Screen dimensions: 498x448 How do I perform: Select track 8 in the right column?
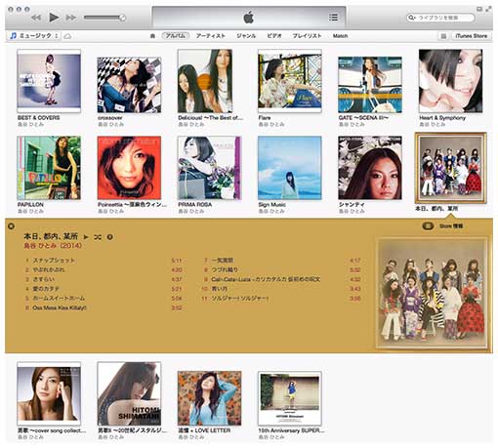[281, 269]
